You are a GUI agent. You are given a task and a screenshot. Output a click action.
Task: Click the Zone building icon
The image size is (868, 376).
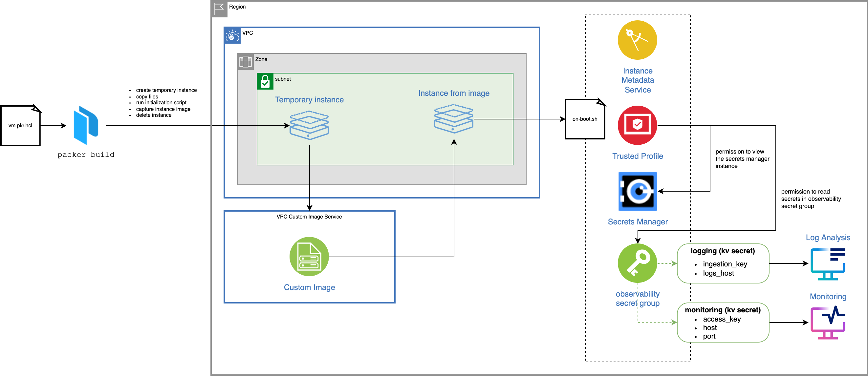click(246, 61)
